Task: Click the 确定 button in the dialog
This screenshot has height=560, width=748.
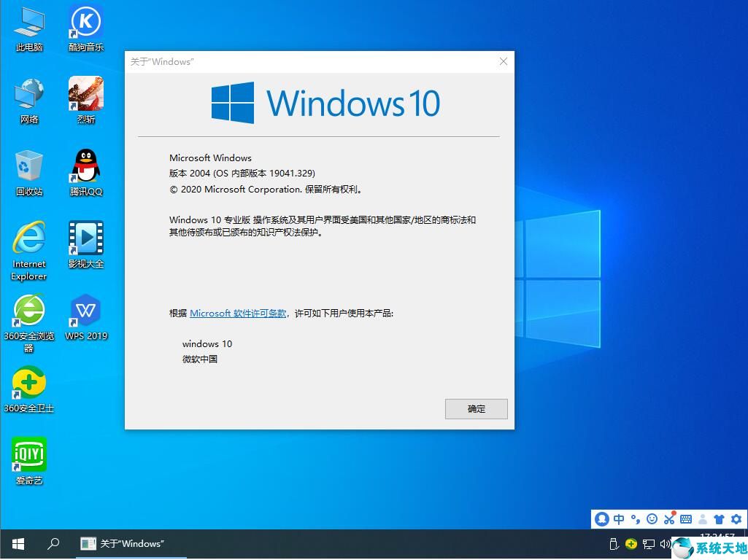Action: coord(476,409)
